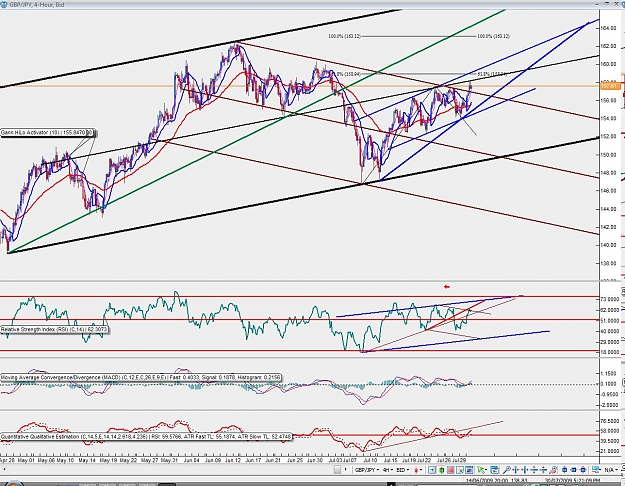Open the candlestick chart style dropdown arrow
The width and height of the screenshot is (625, 486).
point(421,470)
